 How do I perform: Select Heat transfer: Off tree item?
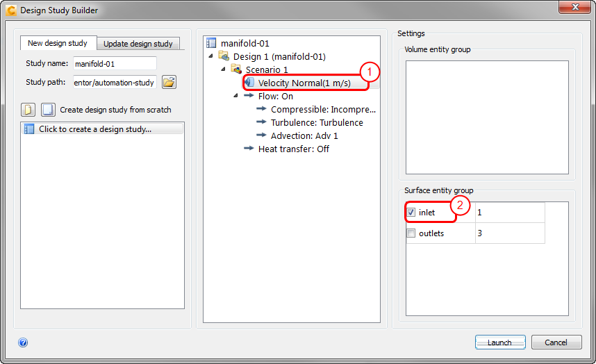click(x=293, y=149)
